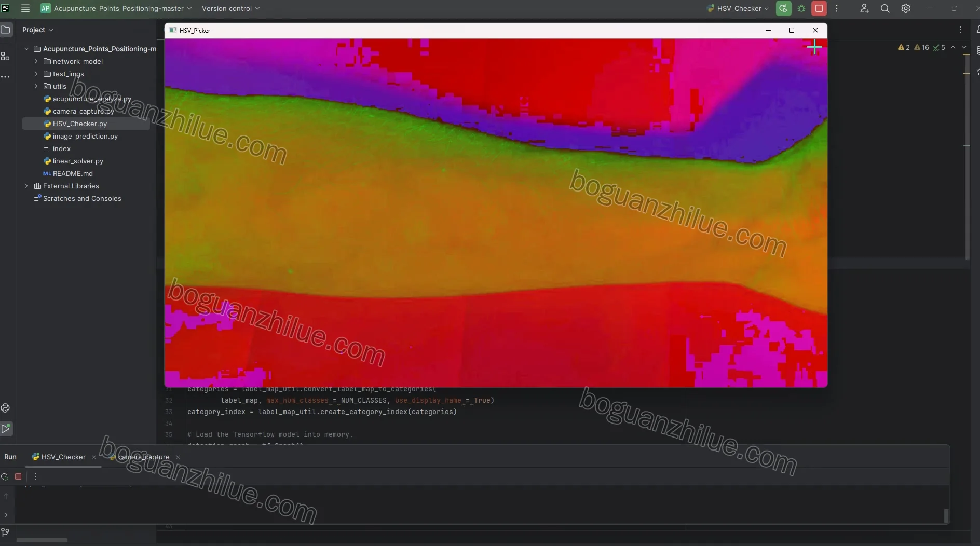Click the Debug bug icon
980x546 pixels.
coord(801,8)
